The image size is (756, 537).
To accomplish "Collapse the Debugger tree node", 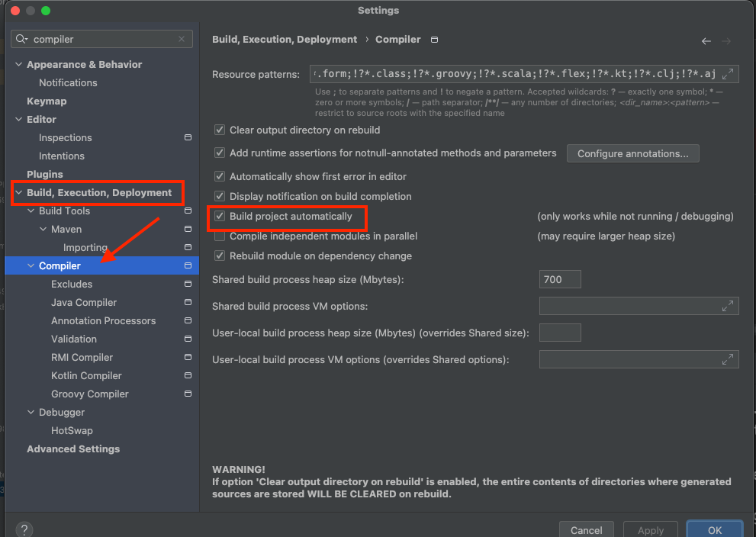I will [31, 413].
